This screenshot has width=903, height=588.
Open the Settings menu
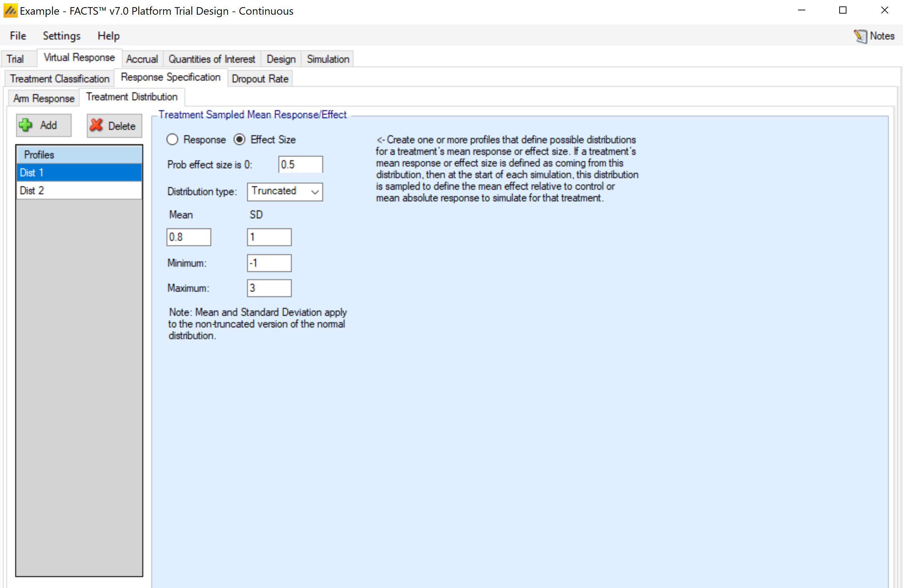pyautogui.click(x=62, y=36)
